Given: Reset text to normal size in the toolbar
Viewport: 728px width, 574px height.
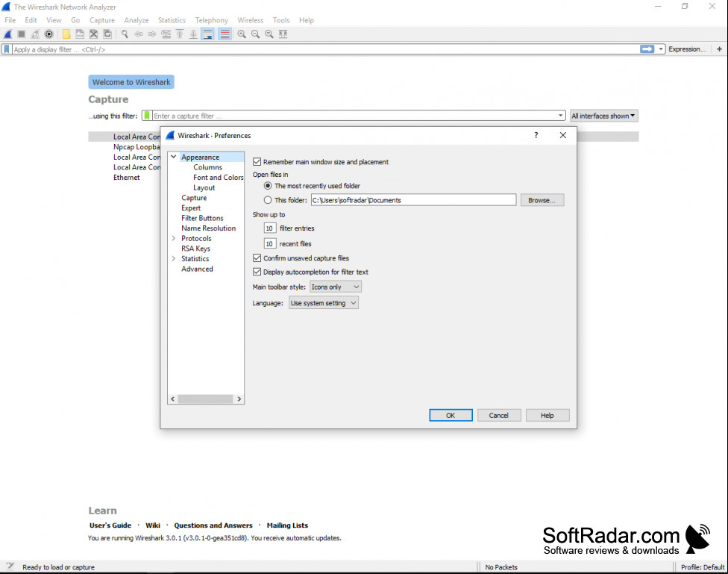Looking at the screenshot, I should pos(269,34).
